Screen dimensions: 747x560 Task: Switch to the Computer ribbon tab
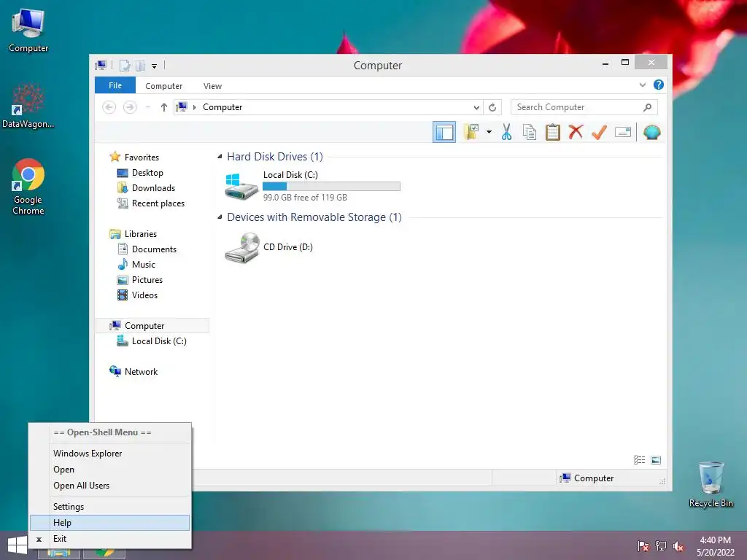click(x=164, y=86)
